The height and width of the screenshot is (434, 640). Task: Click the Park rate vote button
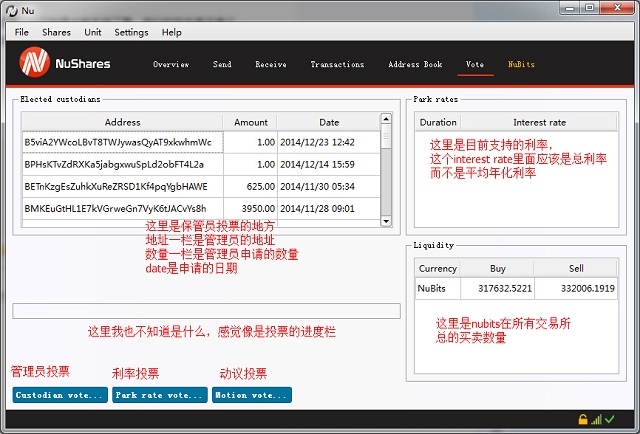click(x=160, y=395)
